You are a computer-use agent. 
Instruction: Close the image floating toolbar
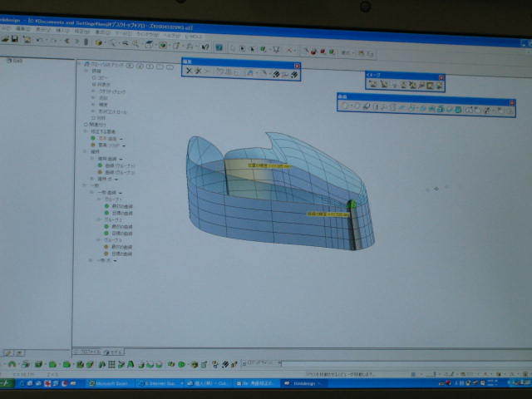click(441, 77)
